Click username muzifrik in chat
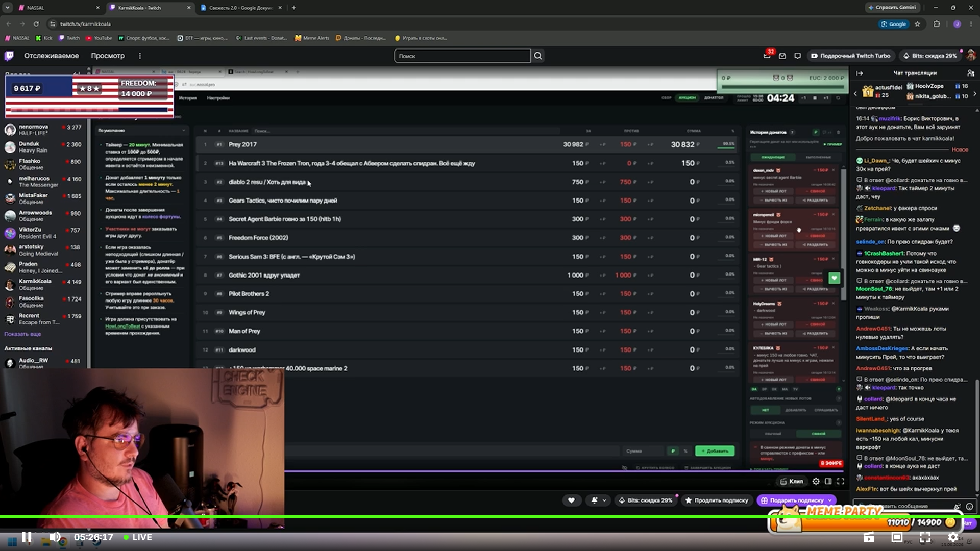Screen dimensions: 980x551 (x=890, y=118)
